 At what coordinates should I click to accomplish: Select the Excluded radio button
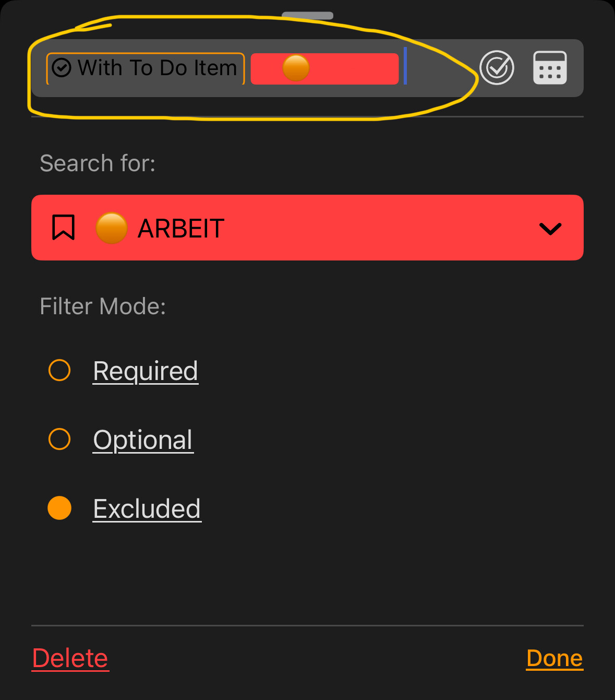[59, 508]
